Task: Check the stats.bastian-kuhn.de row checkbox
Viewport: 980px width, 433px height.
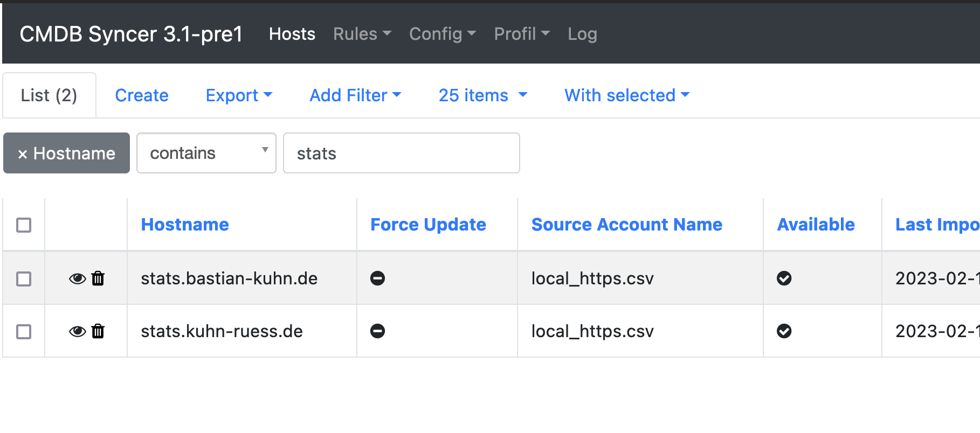Action: click(x=24, y=279)
